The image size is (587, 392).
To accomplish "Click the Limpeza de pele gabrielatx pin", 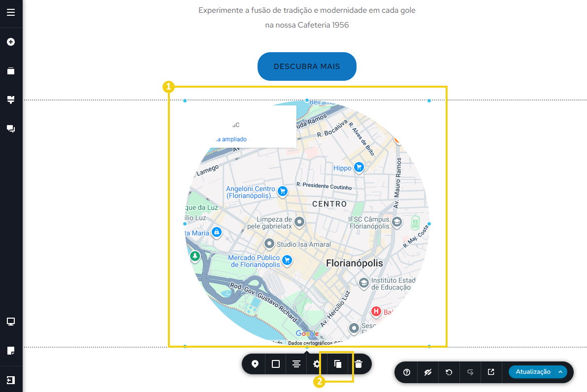I will [x=299, y=222].
